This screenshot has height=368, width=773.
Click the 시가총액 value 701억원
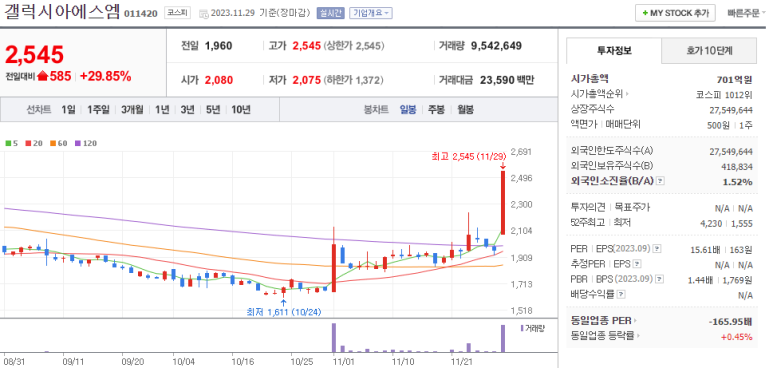[x=735, y=79]
